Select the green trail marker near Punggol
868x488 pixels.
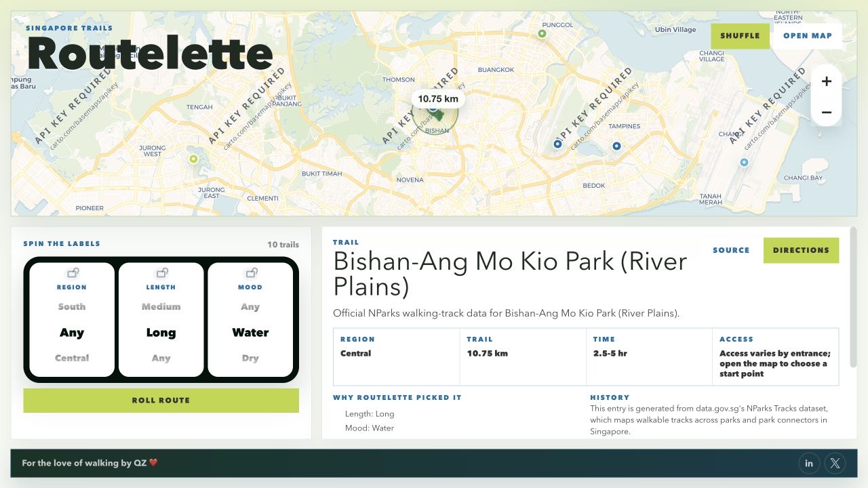coord(542,33)
